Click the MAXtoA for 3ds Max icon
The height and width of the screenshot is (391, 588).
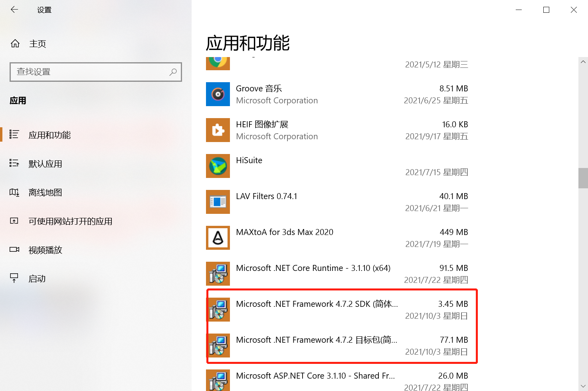click(218, 238)
